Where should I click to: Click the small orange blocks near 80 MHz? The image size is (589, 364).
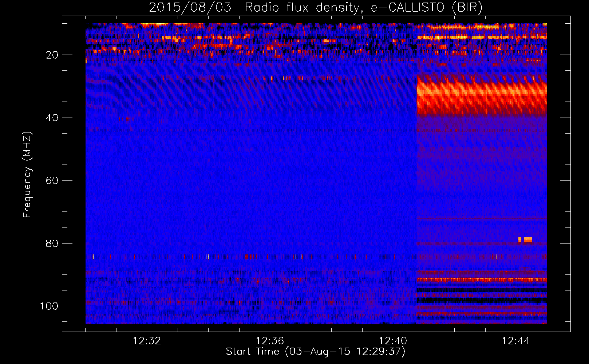[525, 240]
